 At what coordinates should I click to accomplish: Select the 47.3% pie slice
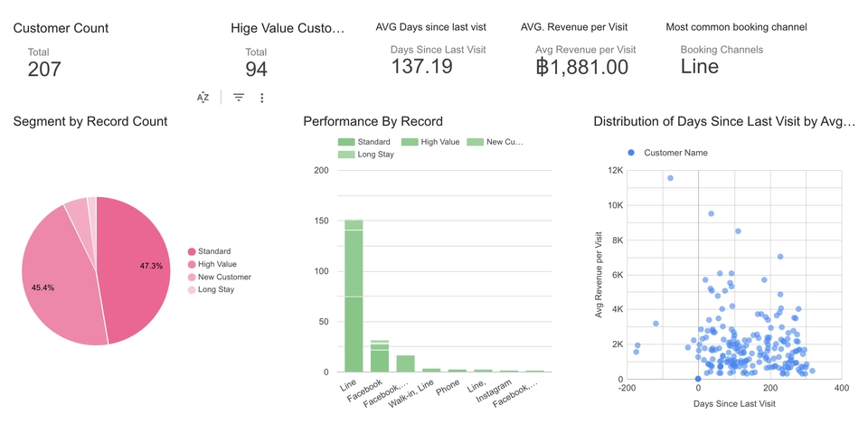pyautogui.click(x=136, y=267)
